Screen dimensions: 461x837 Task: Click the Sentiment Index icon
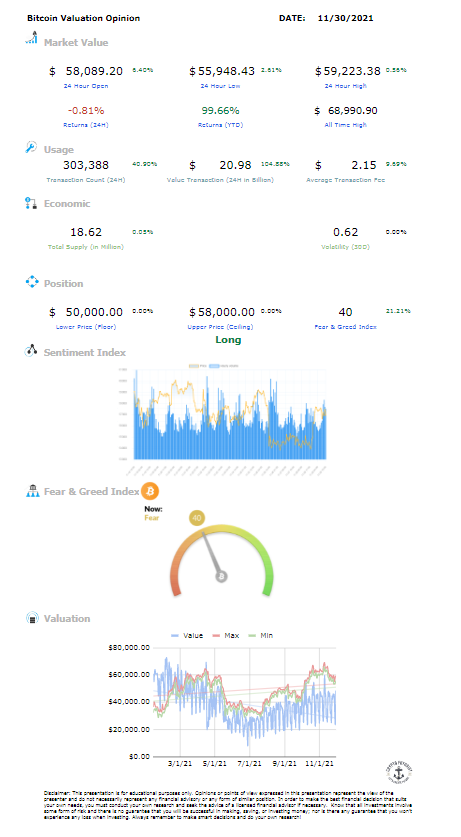(31, 351)
